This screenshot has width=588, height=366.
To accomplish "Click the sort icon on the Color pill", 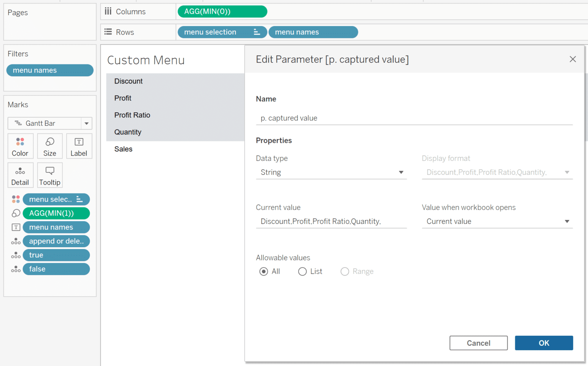I will pyautogui.click(x=79, y=199).
